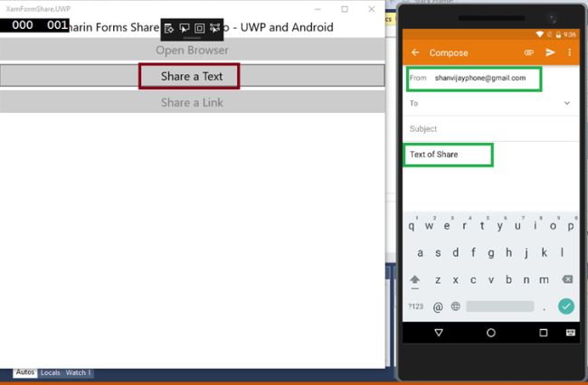Tap the green checkmark done key

[566, 306]
